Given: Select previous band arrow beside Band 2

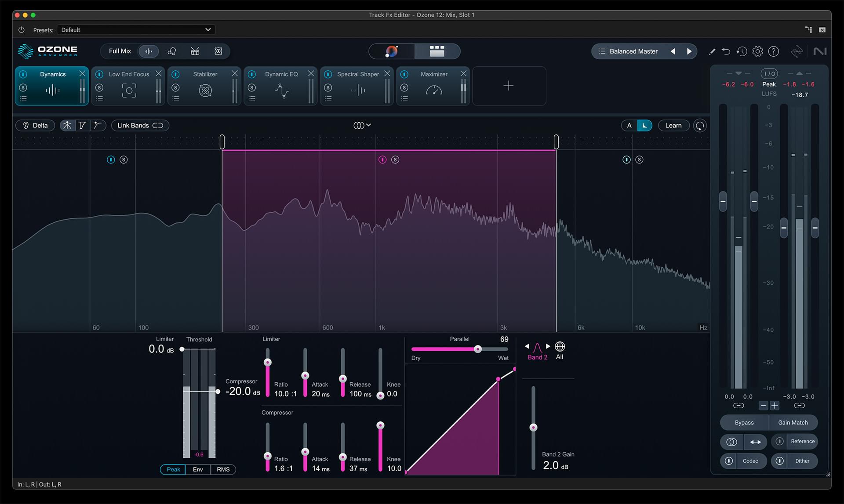Looking at the screenshot, I should point(527,346).
